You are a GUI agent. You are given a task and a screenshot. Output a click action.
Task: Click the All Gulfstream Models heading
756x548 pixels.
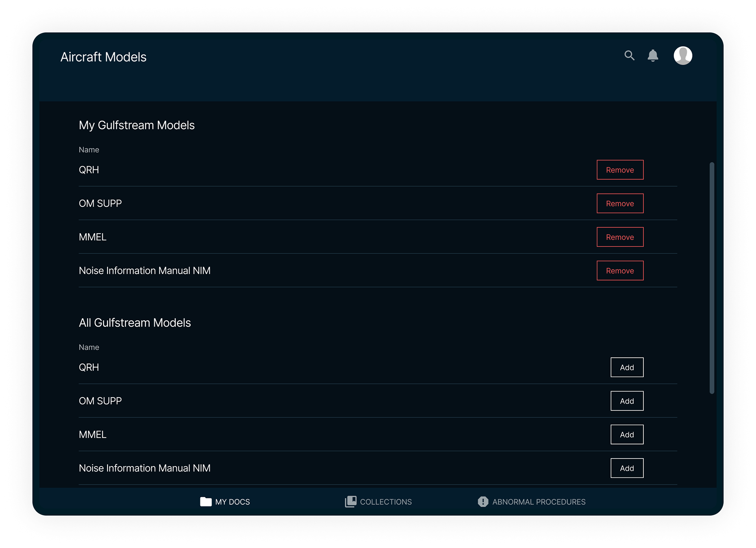click(x=135, y=323)
